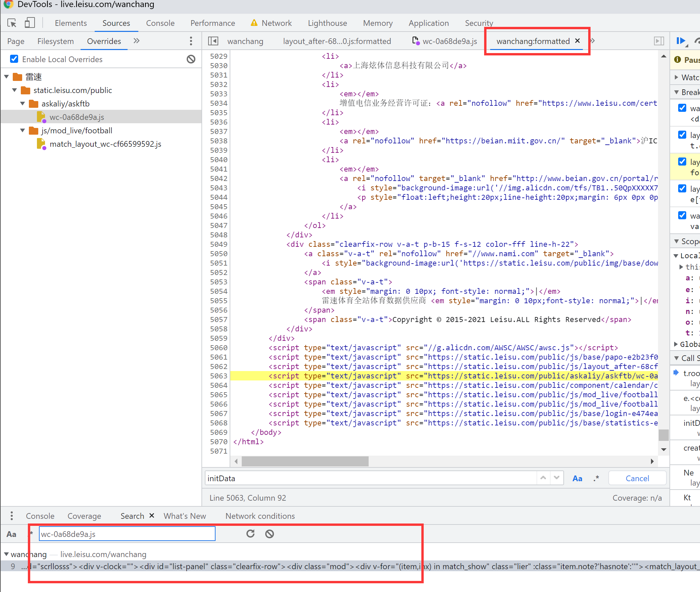Click the scroll-right arrow of editor scrollbar
This screenshot has width=700, height=592.
click(x=652, y=461)
